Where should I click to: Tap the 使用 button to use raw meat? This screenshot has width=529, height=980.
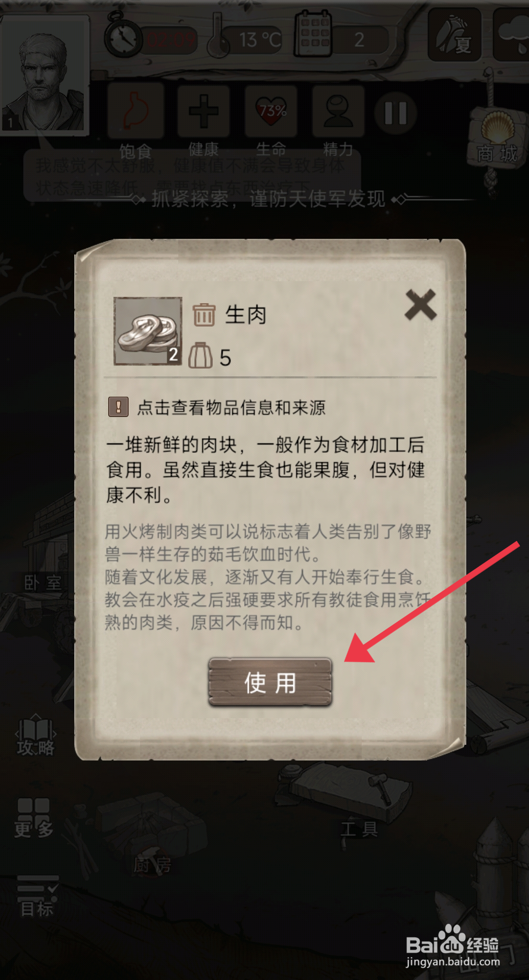270,682
